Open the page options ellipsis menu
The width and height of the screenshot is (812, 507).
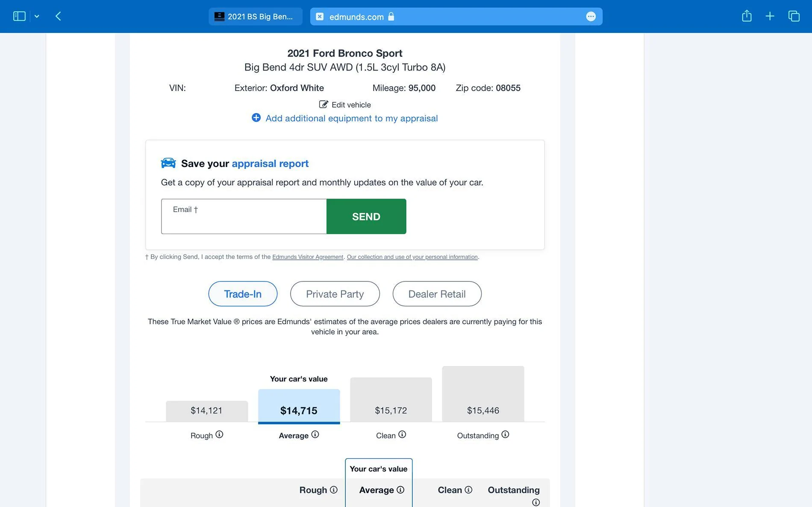(591, 17)
